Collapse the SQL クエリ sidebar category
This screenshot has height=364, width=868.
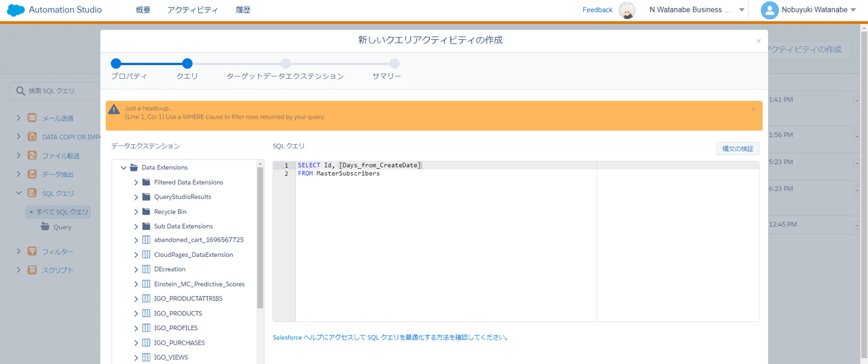click(19, 193)
